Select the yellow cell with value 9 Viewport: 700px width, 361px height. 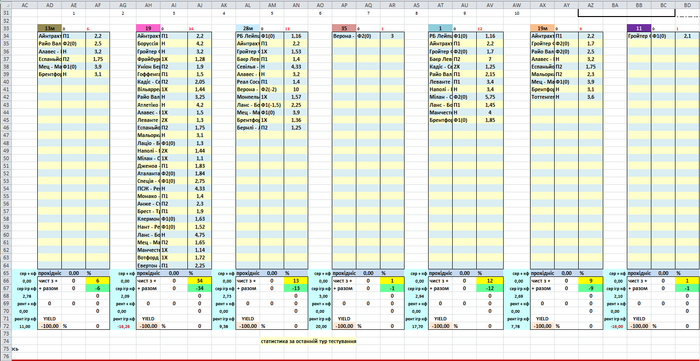click(591, 281)
